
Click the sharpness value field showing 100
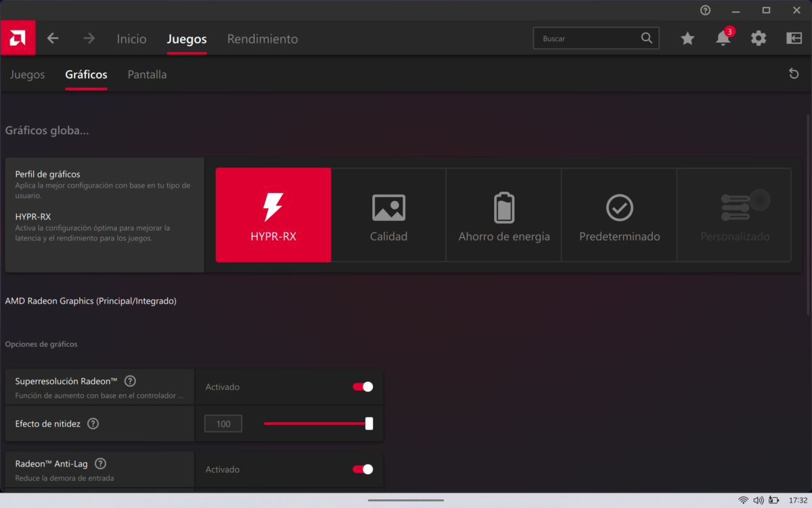(223, 424)
